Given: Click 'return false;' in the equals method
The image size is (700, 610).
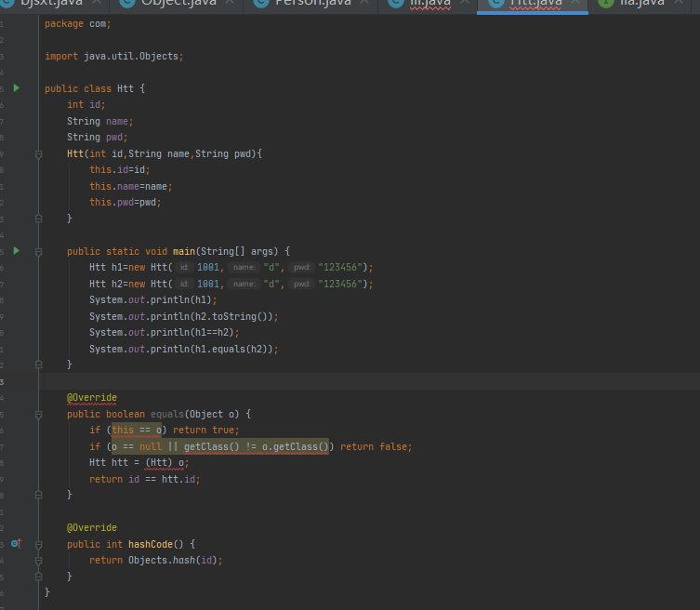Looking at the screenshot, I should [x=376, y=446].
